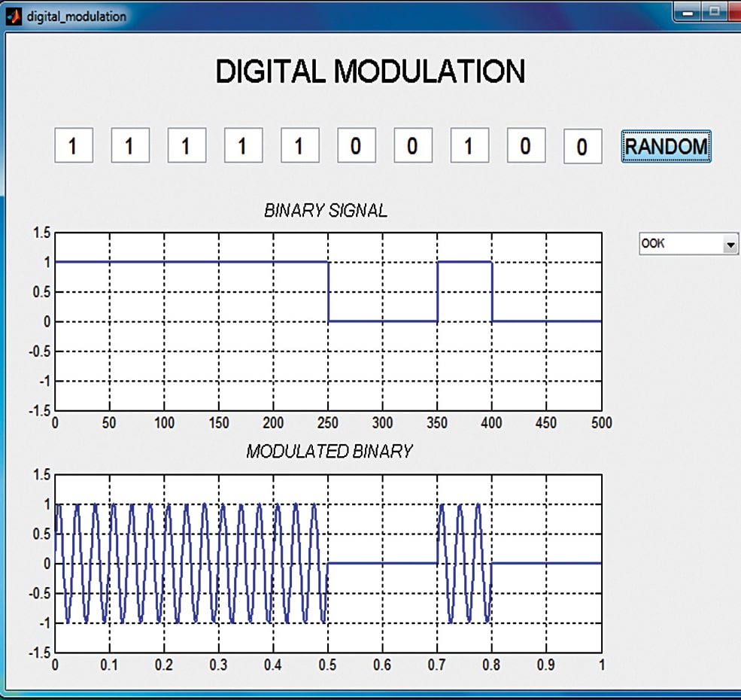741x700 pixels.
Task: Open the OOK modulation type dropdown
Action: click(687, 243)
